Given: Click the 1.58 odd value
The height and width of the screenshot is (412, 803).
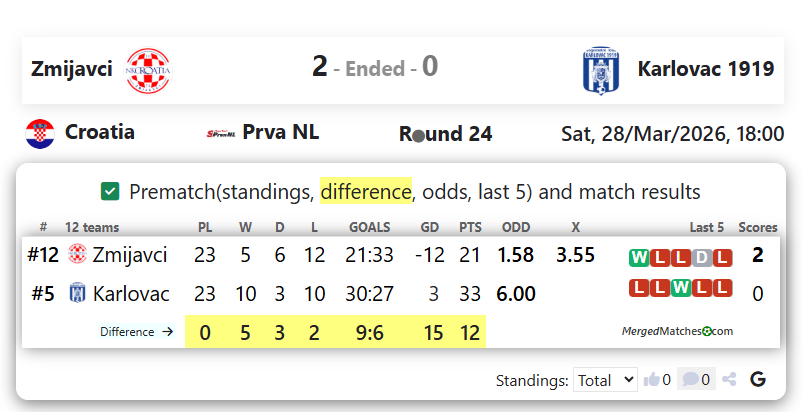Looking at the screenshot, I should coord(515,255).
